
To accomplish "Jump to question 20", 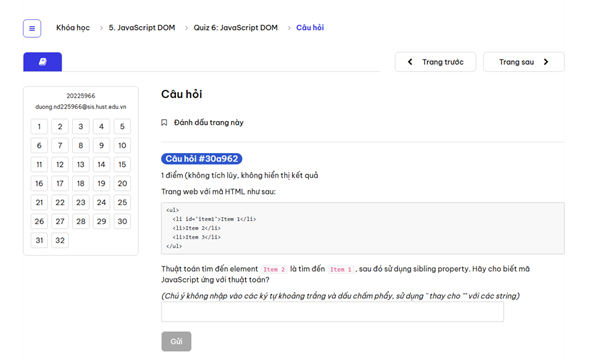I will point(122,183).
